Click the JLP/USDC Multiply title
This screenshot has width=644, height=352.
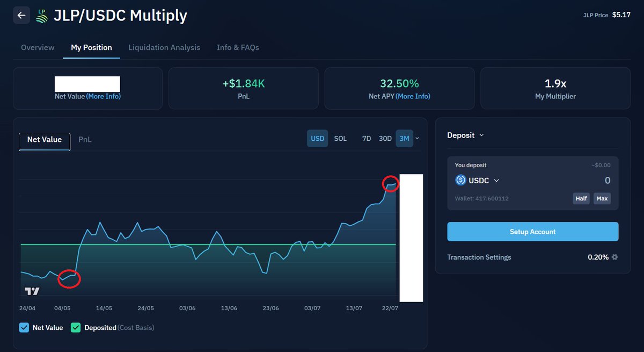[120, 16]
